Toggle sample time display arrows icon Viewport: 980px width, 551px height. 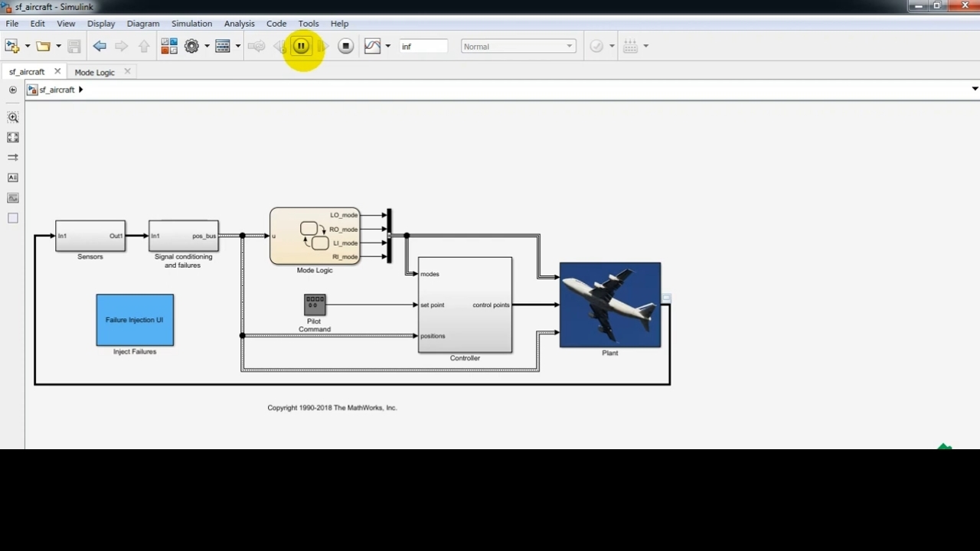pos(13,158)
